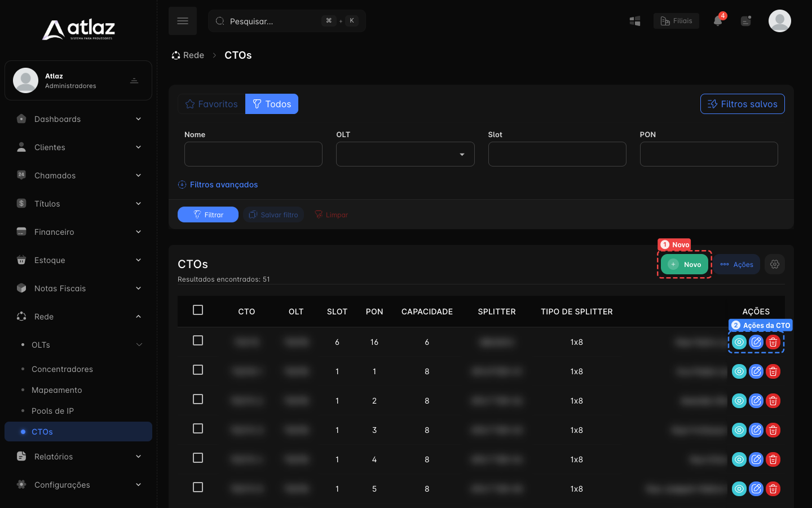Open the notifications bell
The width and height of the screenshot is (812, 508).
(718, 21)
